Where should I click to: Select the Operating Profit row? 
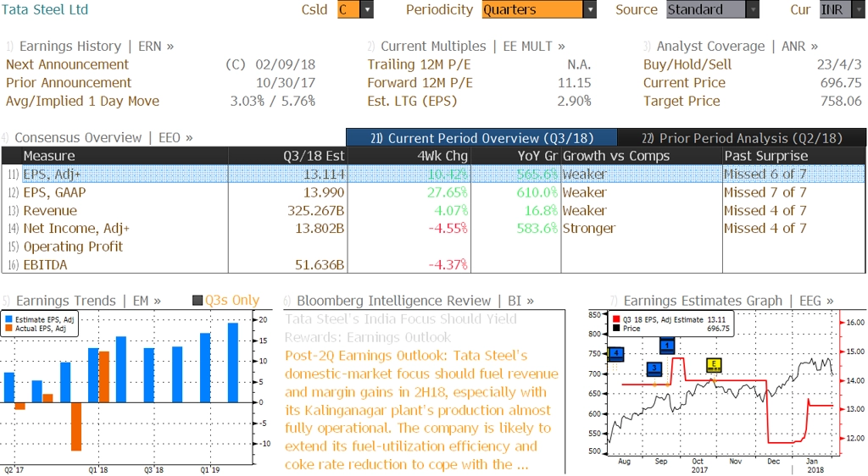[433, 246]
